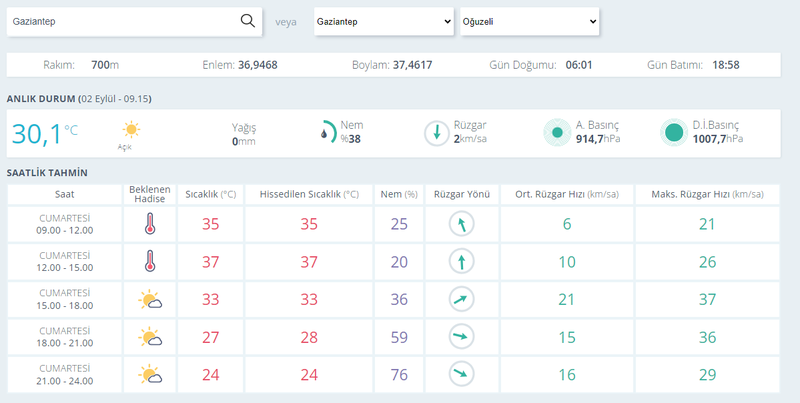Image resolution: width=800 pixels, height=403 pixels.
Task: Click the Gün Doğumu 06:01 value
Action: (579, 65)
